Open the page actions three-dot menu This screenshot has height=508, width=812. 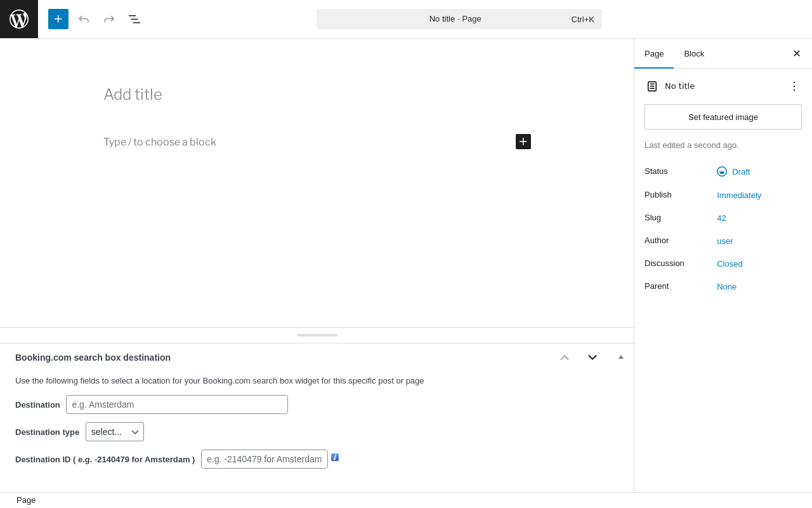pos(794,86)
